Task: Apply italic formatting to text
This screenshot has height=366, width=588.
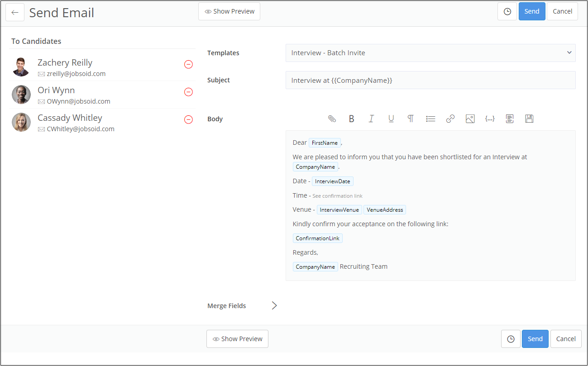Action: click(x=371, y=119)
